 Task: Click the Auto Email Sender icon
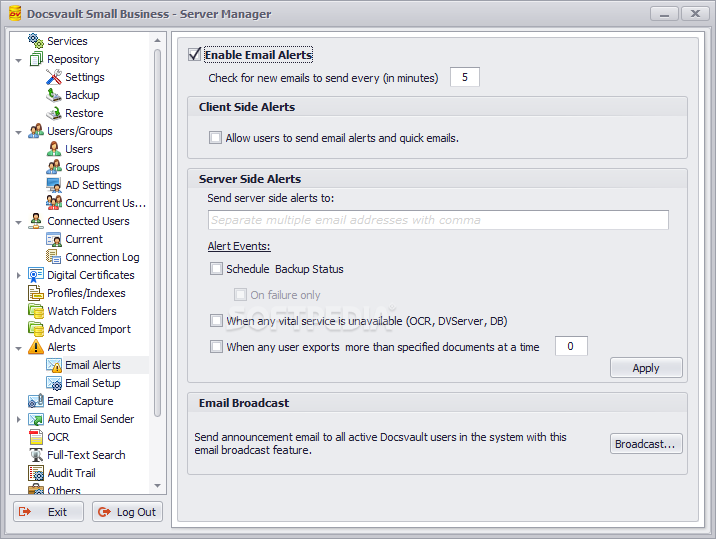[x=36, y=419]
